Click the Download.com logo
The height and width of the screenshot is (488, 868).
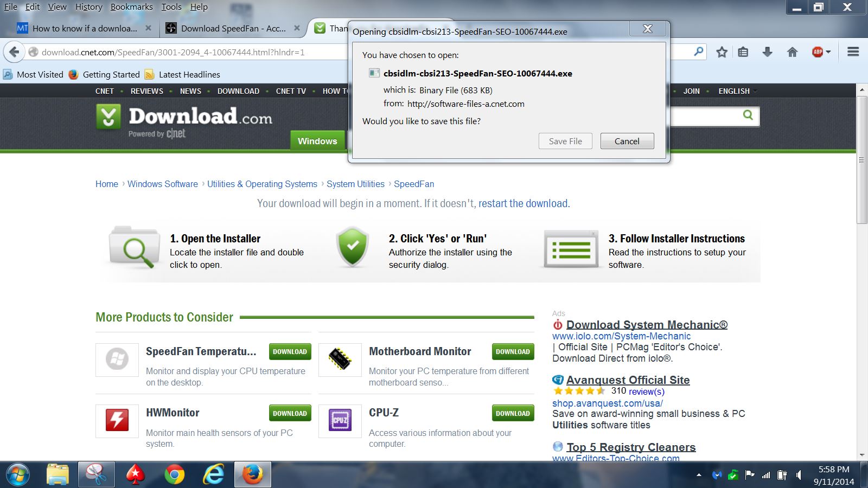(184, 120)
